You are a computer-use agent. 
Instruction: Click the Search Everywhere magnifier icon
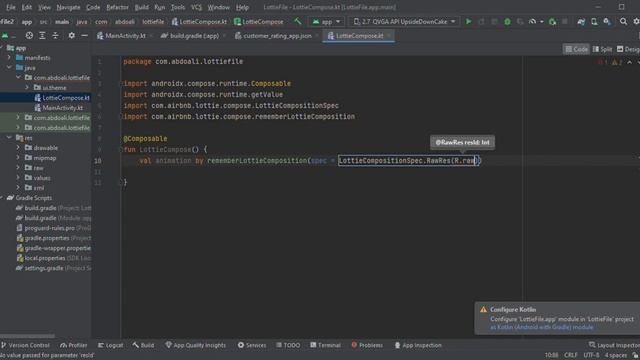pyautogui.click(x=623, y=21)
